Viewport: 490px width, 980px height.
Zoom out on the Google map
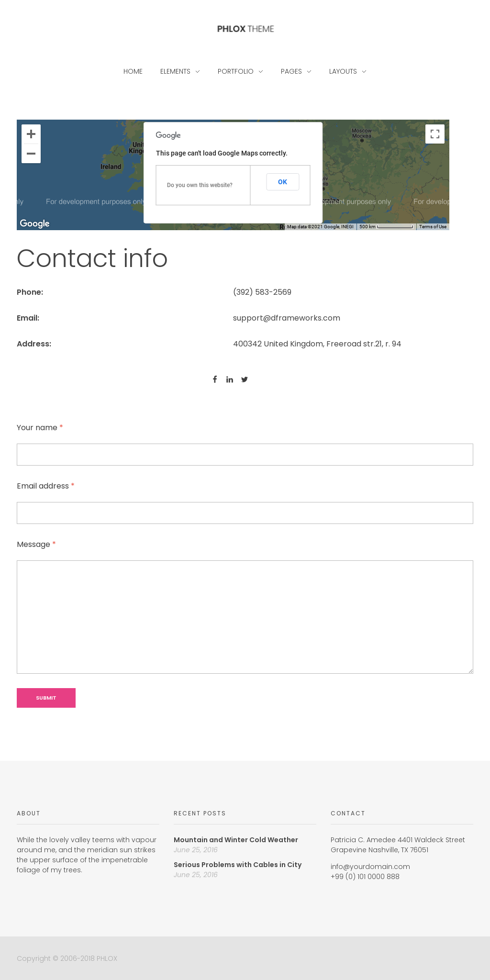[x=31, y=154]
